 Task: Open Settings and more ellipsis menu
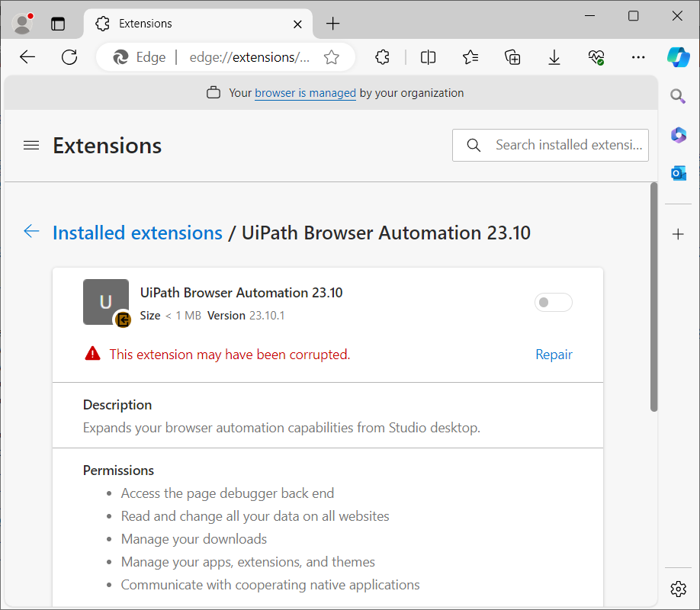pos(638,57)
